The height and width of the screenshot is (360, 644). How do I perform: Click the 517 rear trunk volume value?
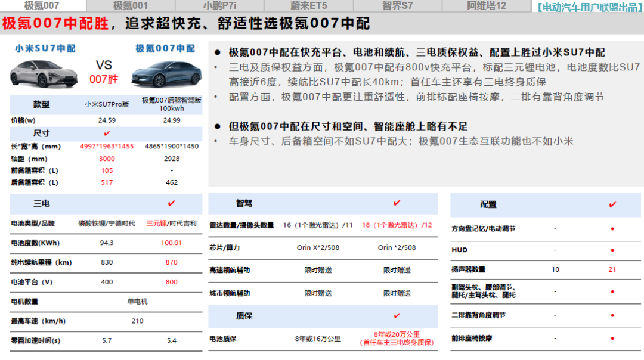[x=107, y=182]
